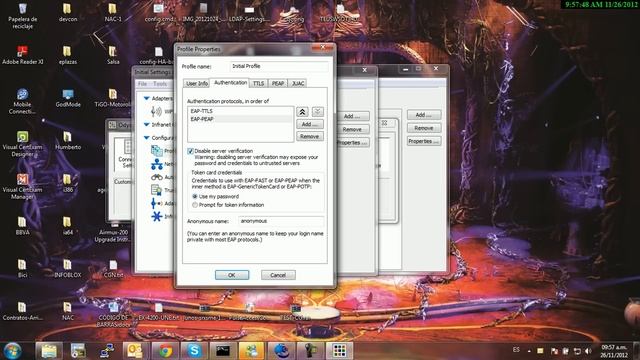Select Use my password radio option

pos(195,196)
